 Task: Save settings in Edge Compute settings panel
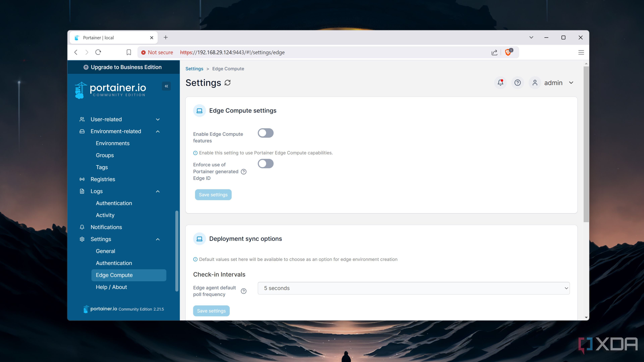(213, 195)
